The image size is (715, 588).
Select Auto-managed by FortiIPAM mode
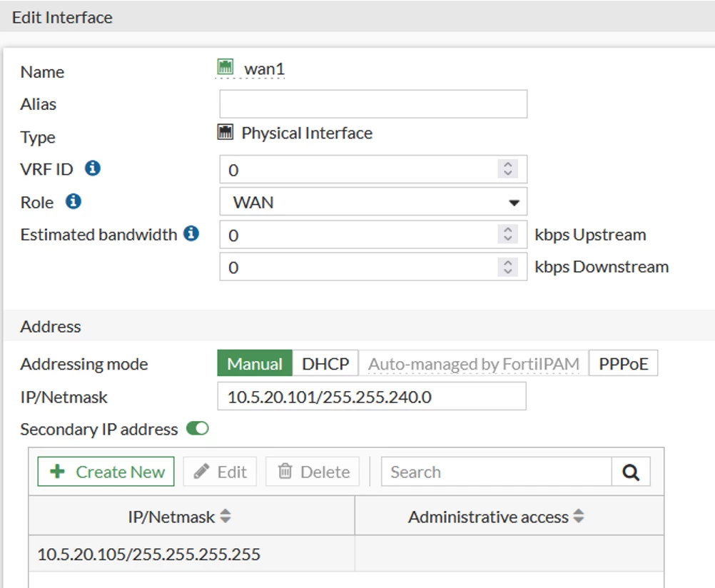click(x=473, y=363)
